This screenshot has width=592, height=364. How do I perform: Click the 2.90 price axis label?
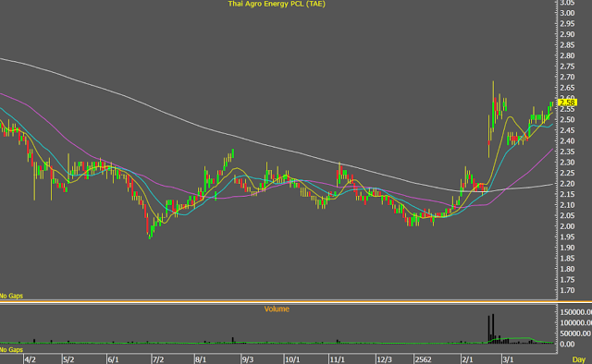tap(567, 34)
